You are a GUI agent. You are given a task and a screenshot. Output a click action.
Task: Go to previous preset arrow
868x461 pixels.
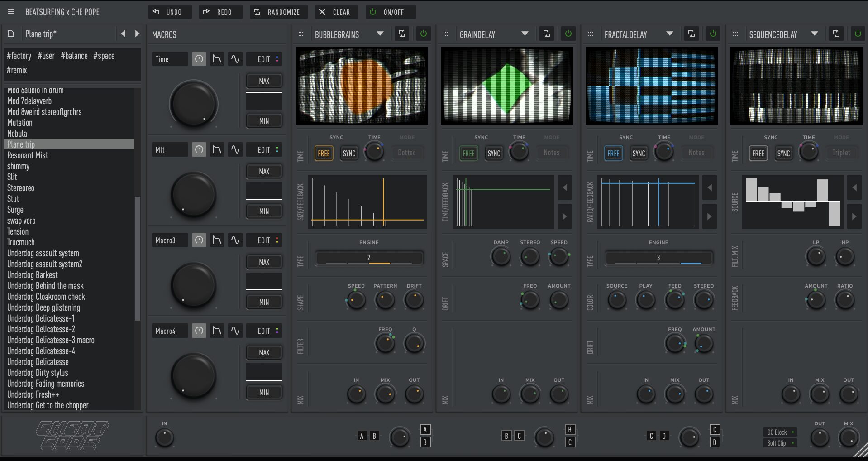coord(123,34)
